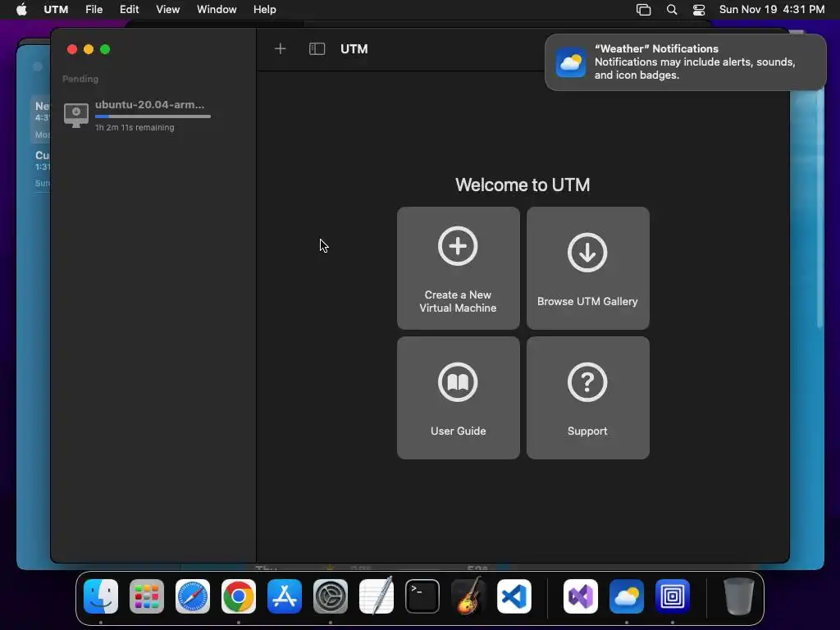The height and width of the screenshot is (630, 840).
Task: Click the plus icon to add VM
Action: (x=280, y=48)
